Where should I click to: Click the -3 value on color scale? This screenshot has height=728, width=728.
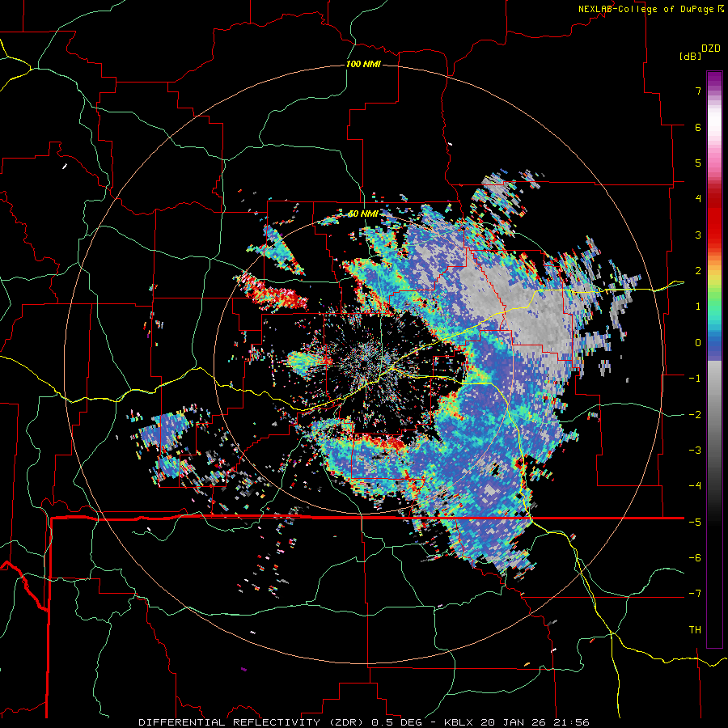tap(695, 451)
